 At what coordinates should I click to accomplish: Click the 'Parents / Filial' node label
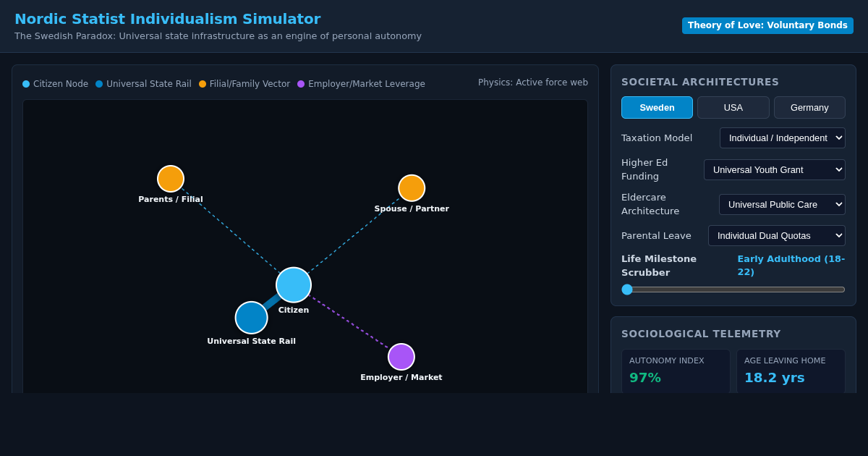pyautogui.click(x=171, y=199)
